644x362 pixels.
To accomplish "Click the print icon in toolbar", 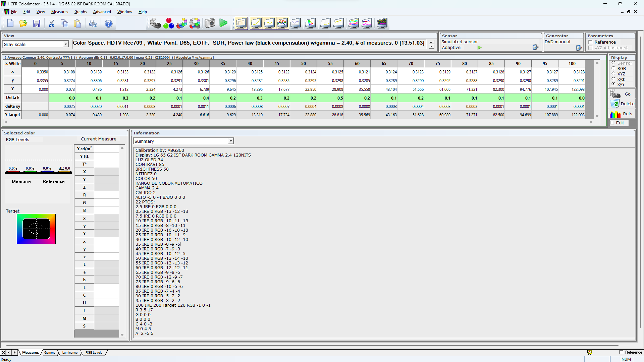I will [x=93, y=23].
